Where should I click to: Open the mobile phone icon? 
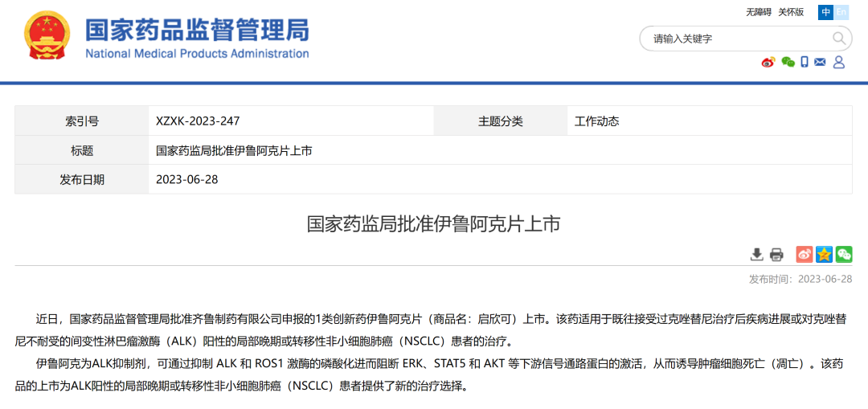pyautogui.click(x=805, y=62)
